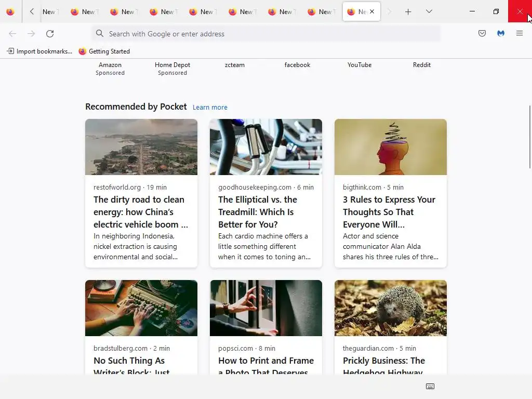Focus the Search with Google address field

pos(266,34)
